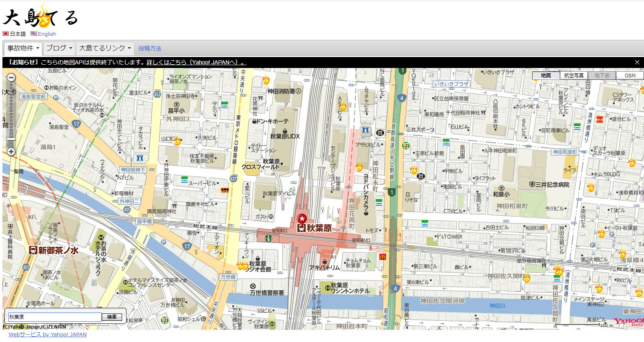
Task: Open the 事故物件 dropdown menu
Action: coord(23,48)
